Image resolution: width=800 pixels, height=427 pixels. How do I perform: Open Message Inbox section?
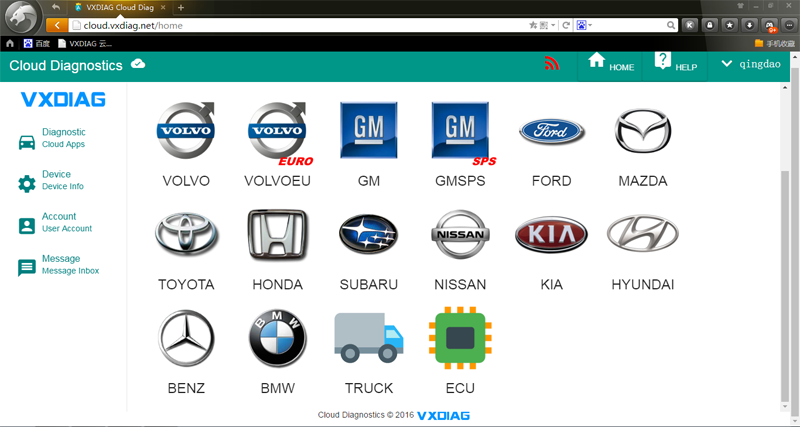[x=70, y=264]
